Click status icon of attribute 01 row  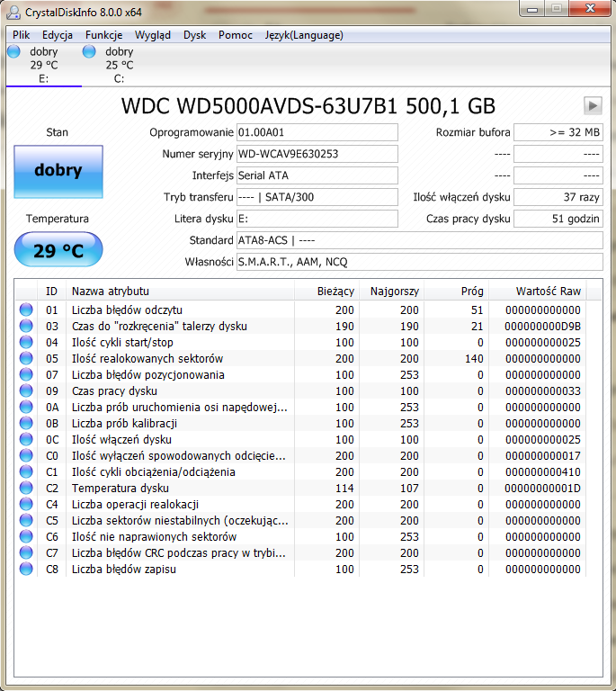click(x=26, y=310)
